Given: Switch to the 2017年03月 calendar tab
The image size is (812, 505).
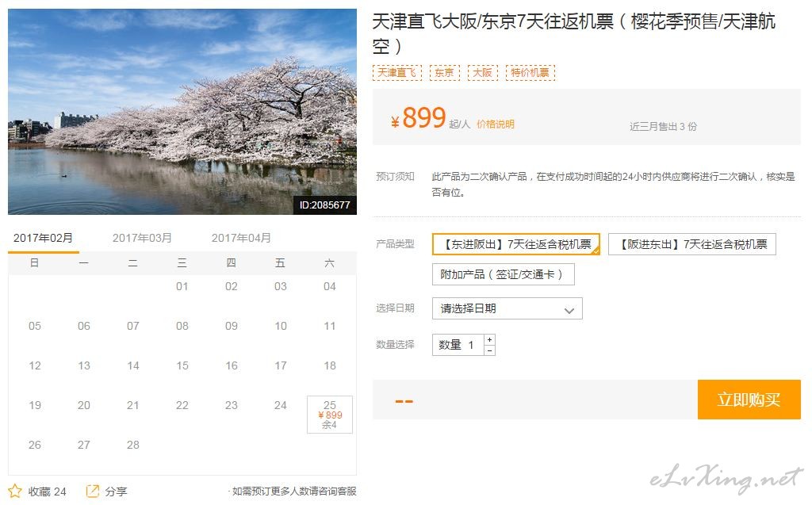Looking at the screenshot, I should [142, 239].
